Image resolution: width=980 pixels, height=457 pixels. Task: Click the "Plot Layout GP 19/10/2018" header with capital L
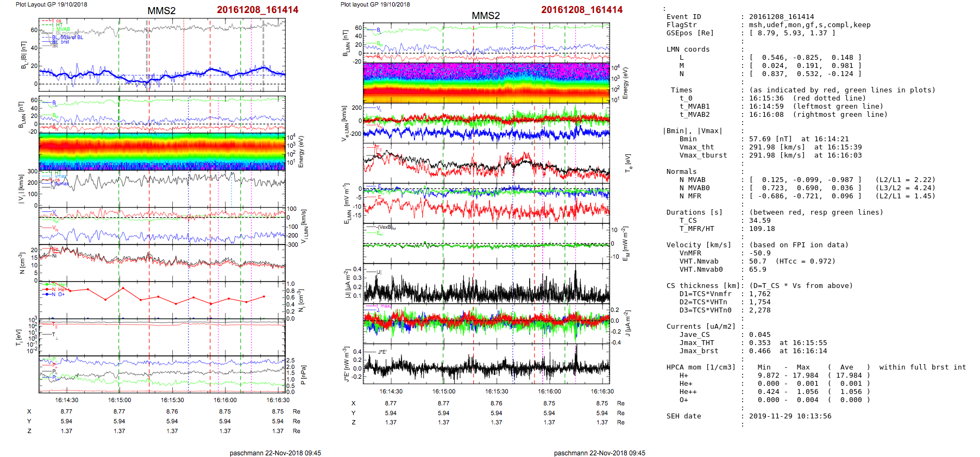click(52, 4)
